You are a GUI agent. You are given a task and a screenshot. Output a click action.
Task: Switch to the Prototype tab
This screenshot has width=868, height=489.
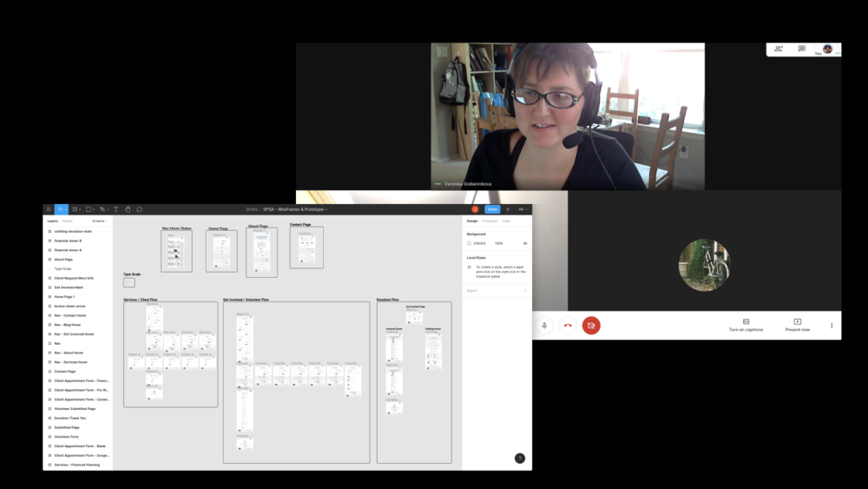(490, 221)
